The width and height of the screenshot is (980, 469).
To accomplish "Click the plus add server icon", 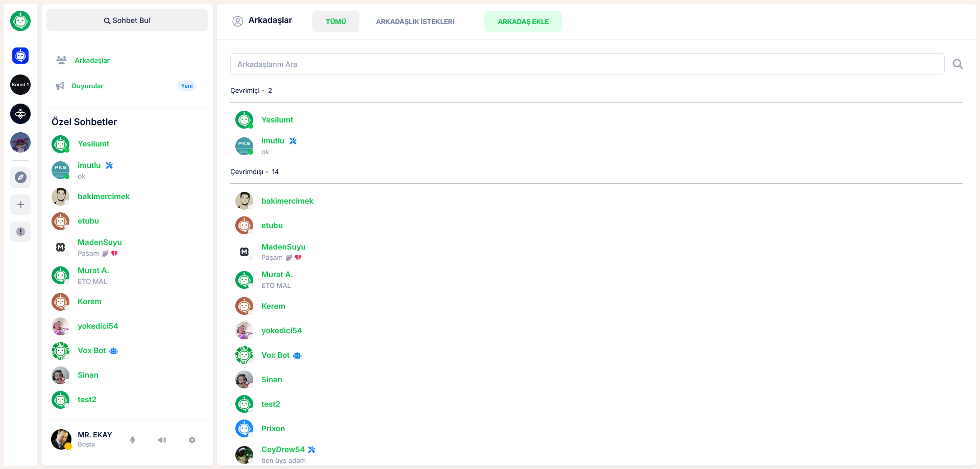I will [20, 205].
